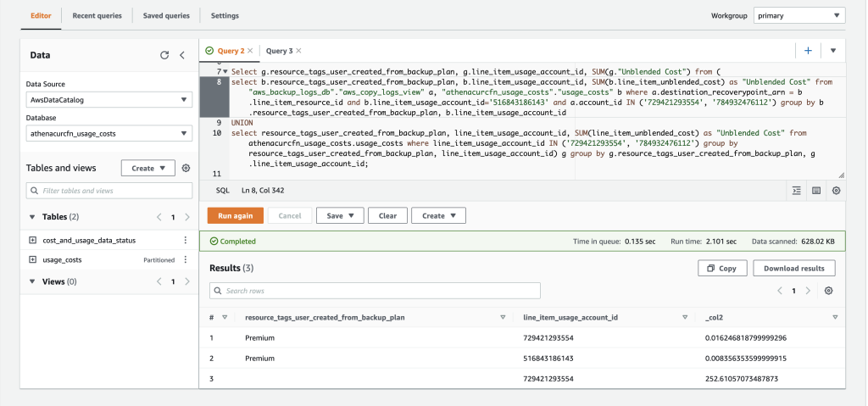Click the Cancel button
Viewport: 868px width, 406px height.
click(290, 215)
